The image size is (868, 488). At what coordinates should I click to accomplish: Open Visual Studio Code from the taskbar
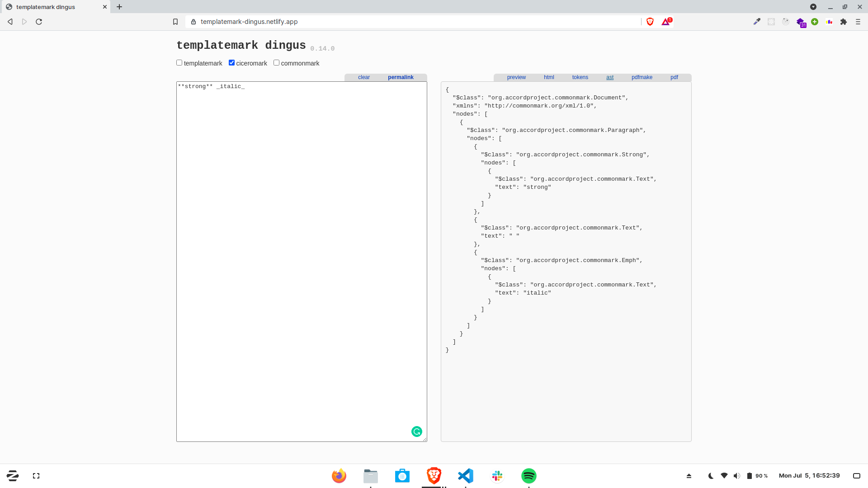point(466,476)
